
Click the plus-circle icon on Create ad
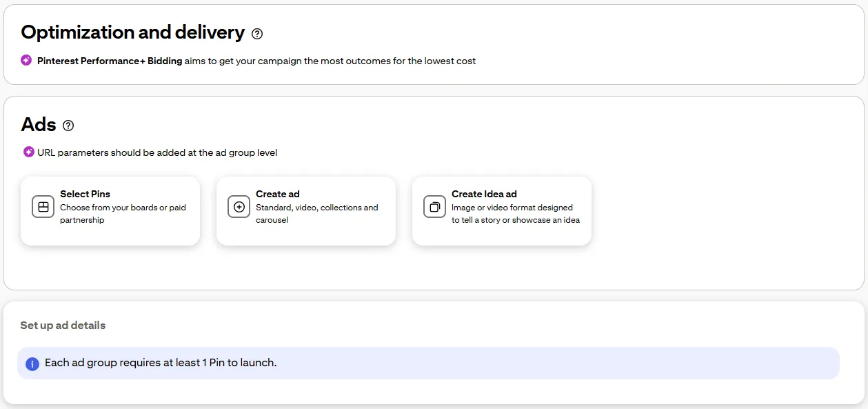pyautogui.click(x=238, y=206)
